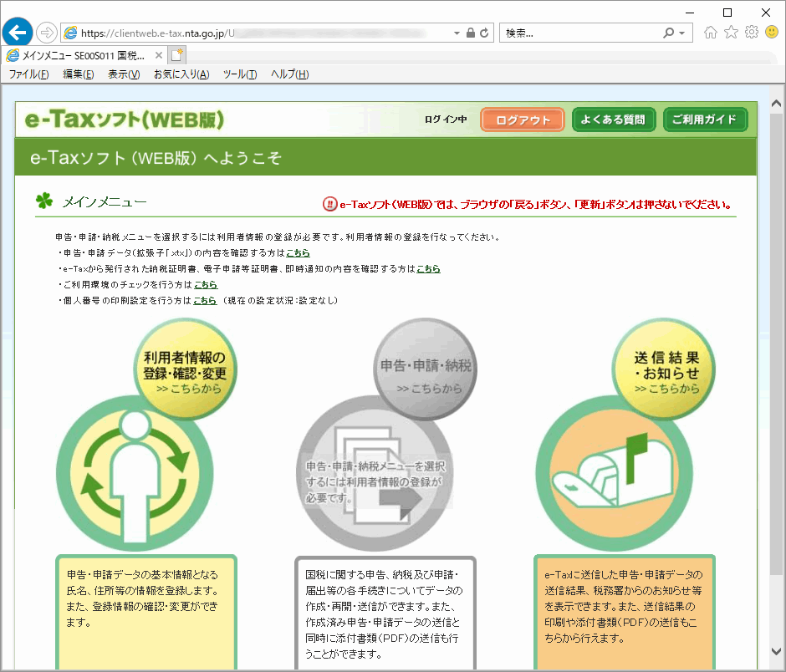Click 送信結果・お知らせ yellow circle
Viewport: 786px width, 672px height.
(664, 369)
